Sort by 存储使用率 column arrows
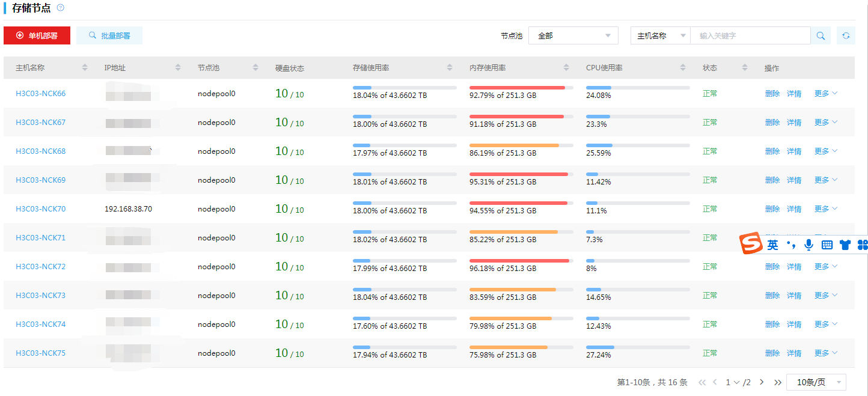The height and width of the screenshot is (396, 868). [450, 68]
